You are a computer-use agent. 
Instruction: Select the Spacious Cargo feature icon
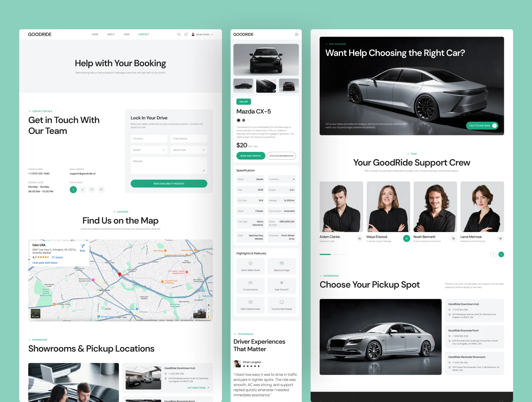[282, 263]
